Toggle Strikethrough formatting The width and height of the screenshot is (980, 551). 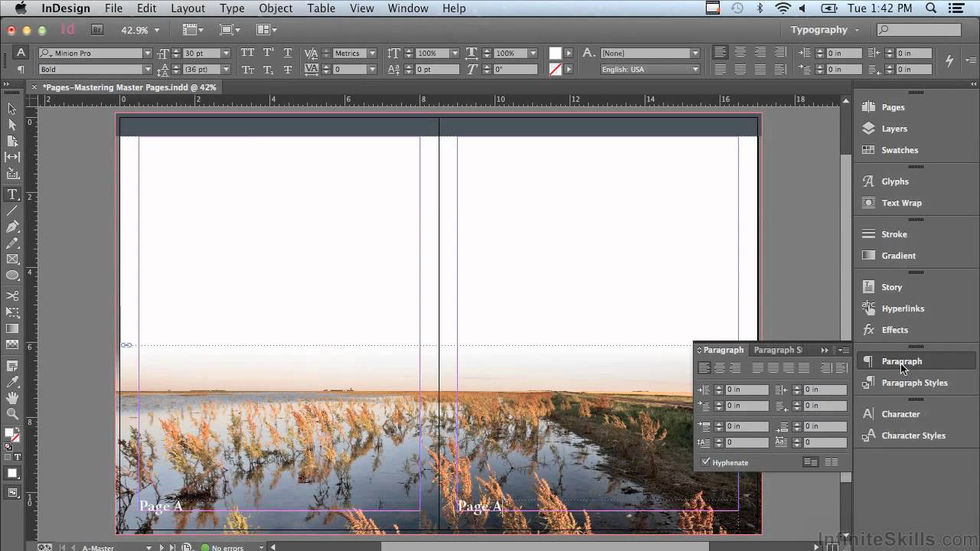[288, 69]
